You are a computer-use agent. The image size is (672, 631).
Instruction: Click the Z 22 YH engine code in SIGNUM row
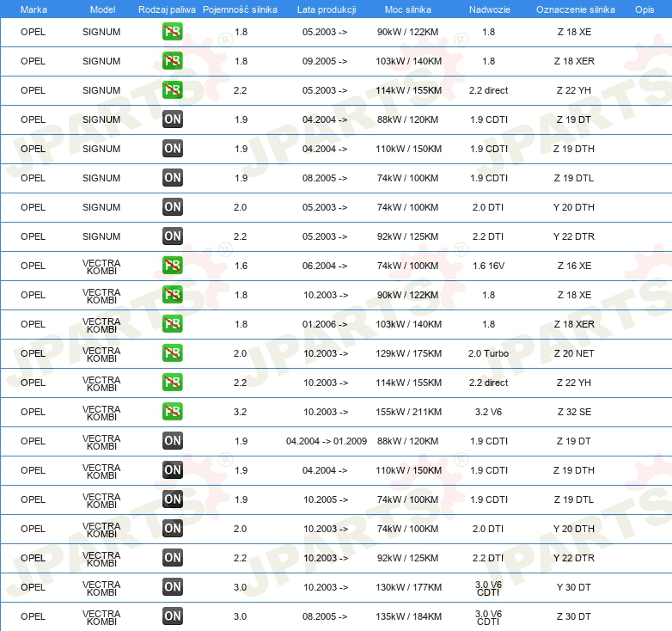click(573, 90)
